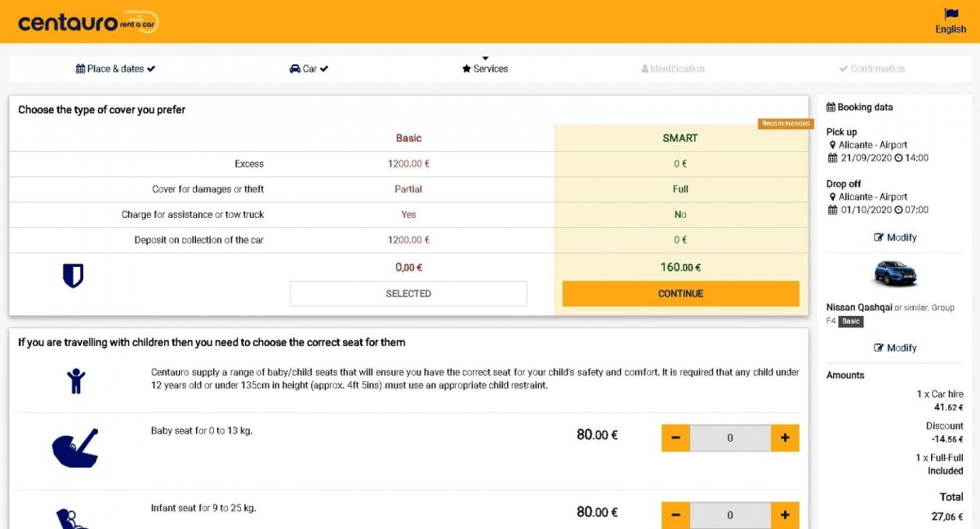Click the language flag icon
Viewport: 980px width, 529px height.
(x=951, y=14)
